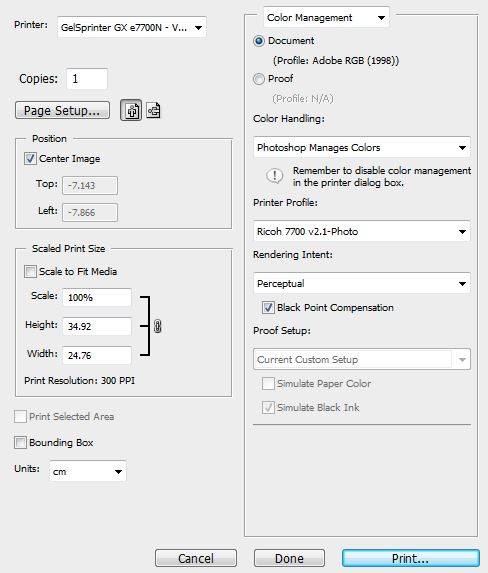Click the Profile: Adobe RGB (1998) text
488x573 pixels.
coord(336,60)
